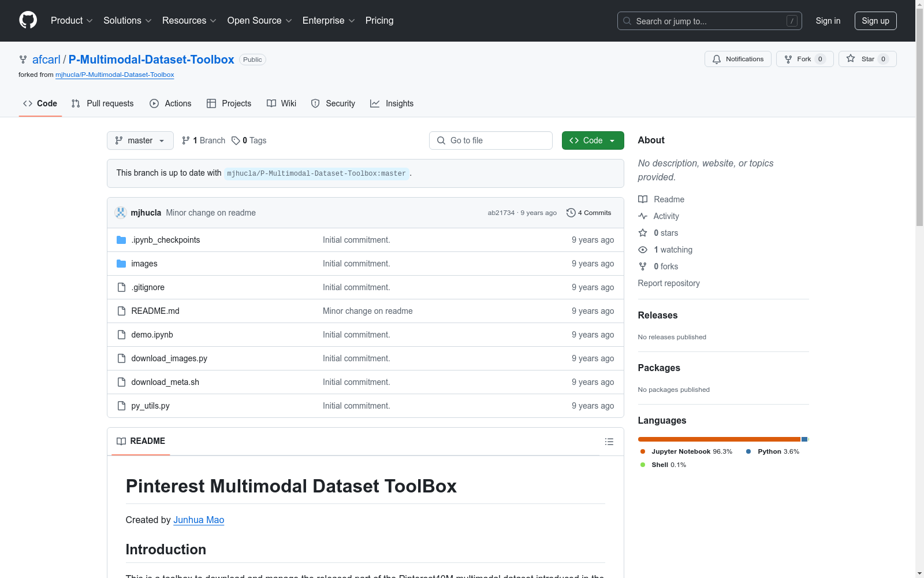924x578 pixels.
Task: Click the book icon beside Readme in About
Action: [643, 199]
